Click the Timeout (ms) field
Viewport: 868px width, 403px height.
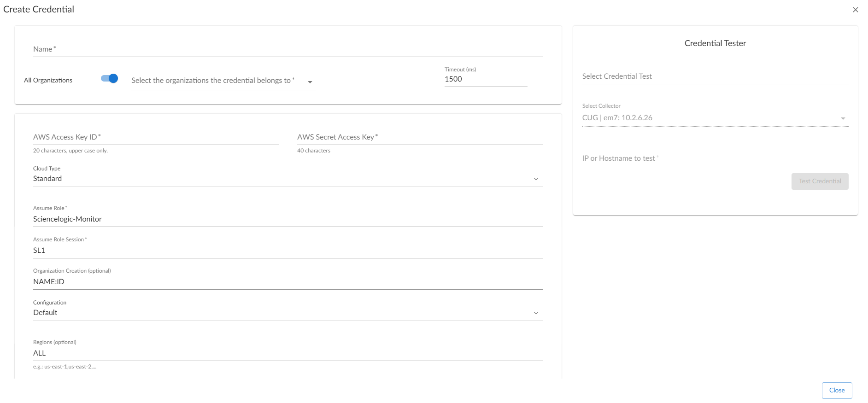[x=485, y=79]
